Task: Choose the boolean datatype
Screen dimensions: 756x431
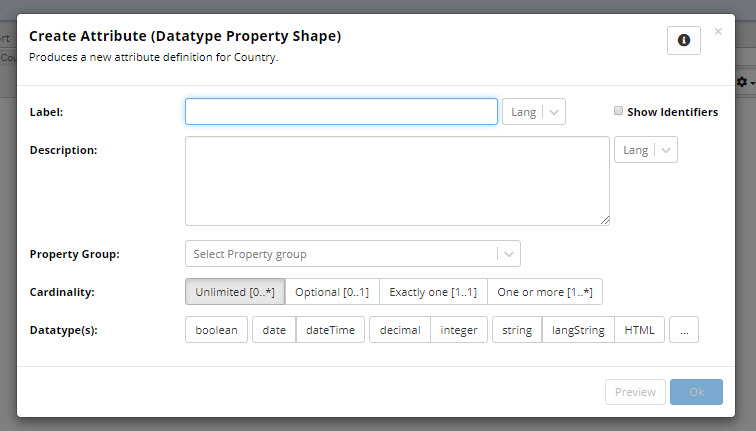Action: click(216, 330)
